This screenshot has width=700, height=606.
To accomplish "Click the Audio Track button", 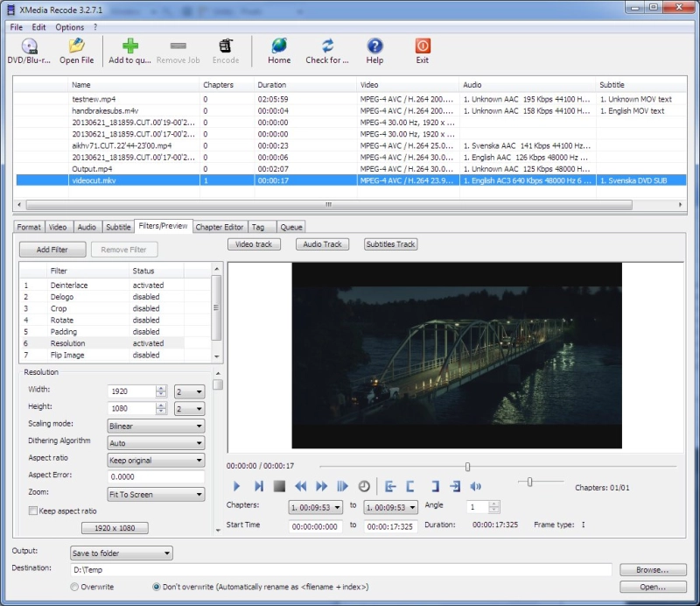I will [322, 244].
